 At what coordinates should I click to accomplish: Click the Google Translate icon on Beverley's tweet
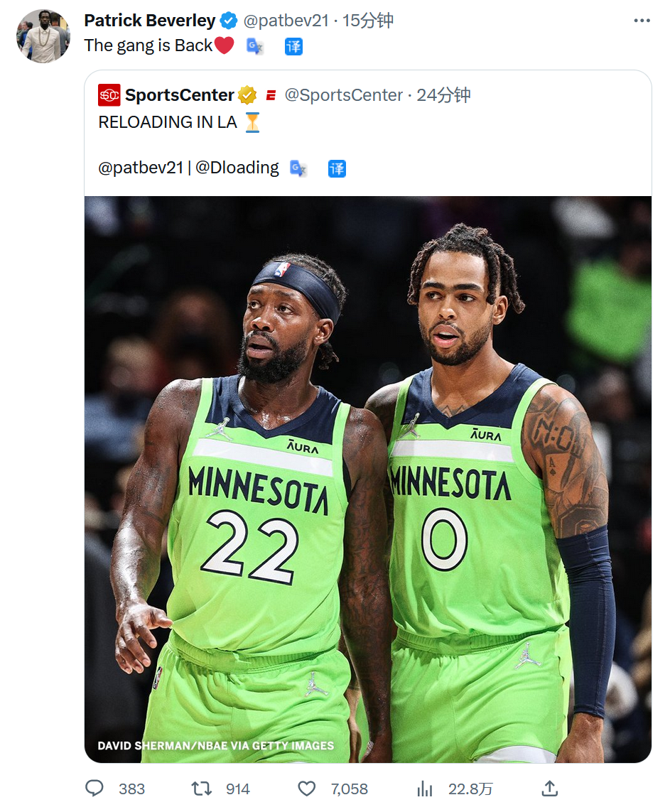pos(254,47)
